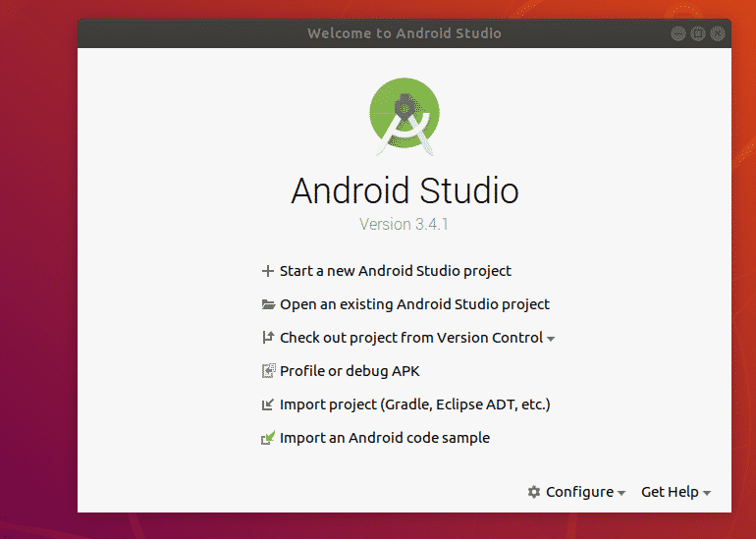Click the plus icon for new project
The width and height of the screenshot is (756, 539).
click(268, 271)
